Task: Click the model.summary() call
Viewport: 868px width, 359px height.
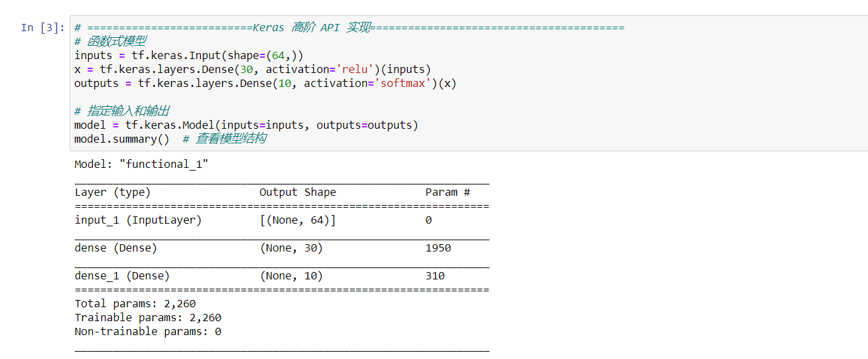Action: [121, 139]
